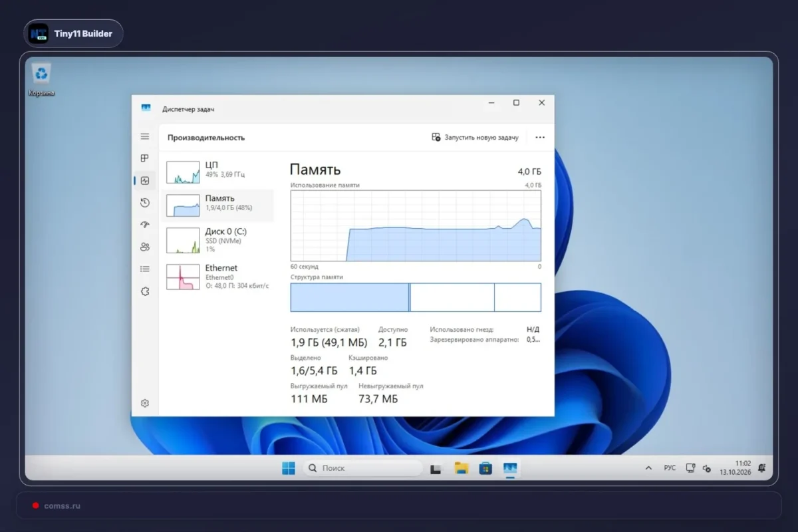This screenshot has height=532, width=798.
Task: Open the Users icon in sidebar
Action: tap(145, 247)
